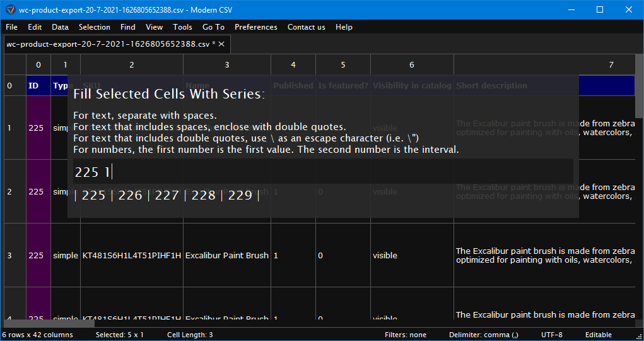This screenshot has width=644, height=341.
Task: Click into the series input field containing 225 1
Action: [323, 172]
